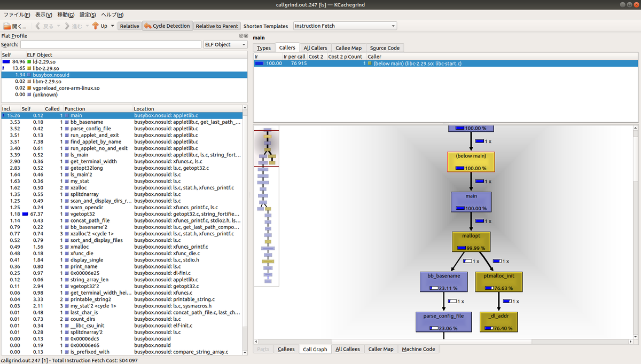
Task: Open the ヘルプ (Help) menu
Action: pos(112,14)
